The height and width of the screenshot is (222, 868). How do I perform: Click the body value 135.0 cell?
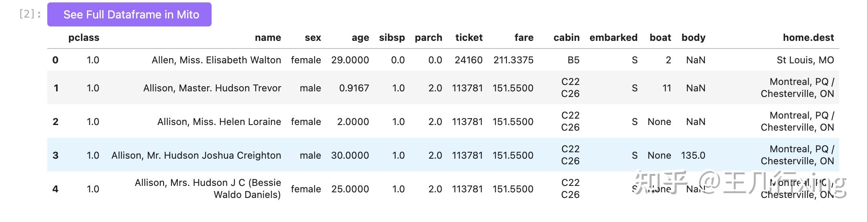[693, 155]
